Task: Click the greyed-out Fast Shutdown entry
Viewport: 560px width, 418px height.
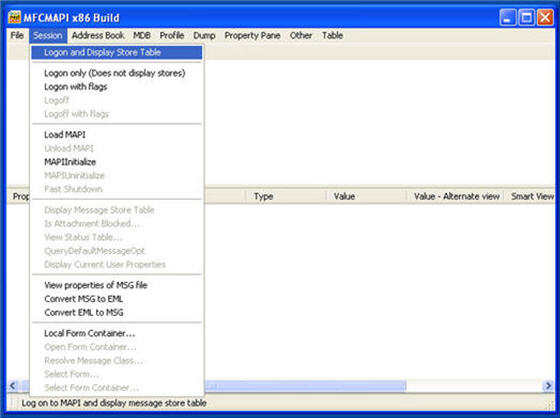Action: (117, 189)
